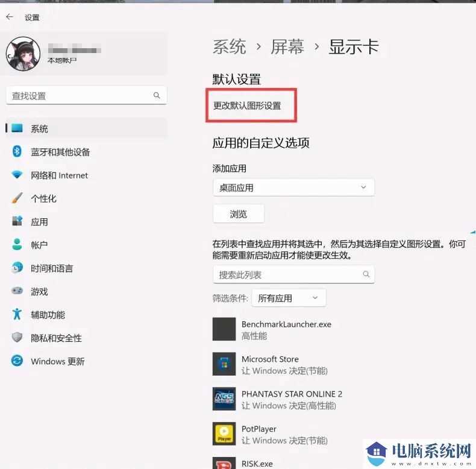Viewport: 476px width, 469px height.
Task: Expand the 桌面应用 dropdown
Action: click(x=293, y=187)
